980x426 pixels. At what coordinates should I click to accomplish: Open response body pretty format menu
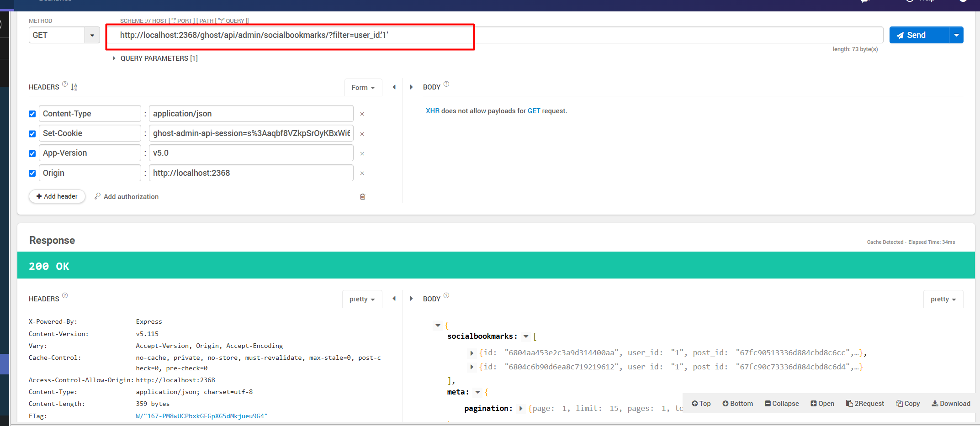point(943,299)
